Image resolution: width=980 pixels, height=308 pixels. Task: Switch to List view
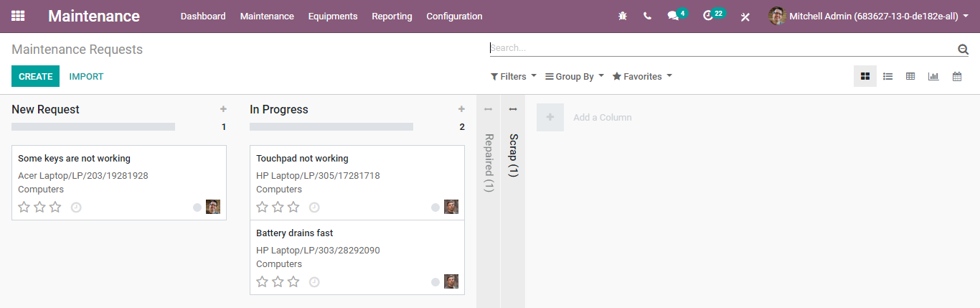pyautogui.click(x=887, y=76)
